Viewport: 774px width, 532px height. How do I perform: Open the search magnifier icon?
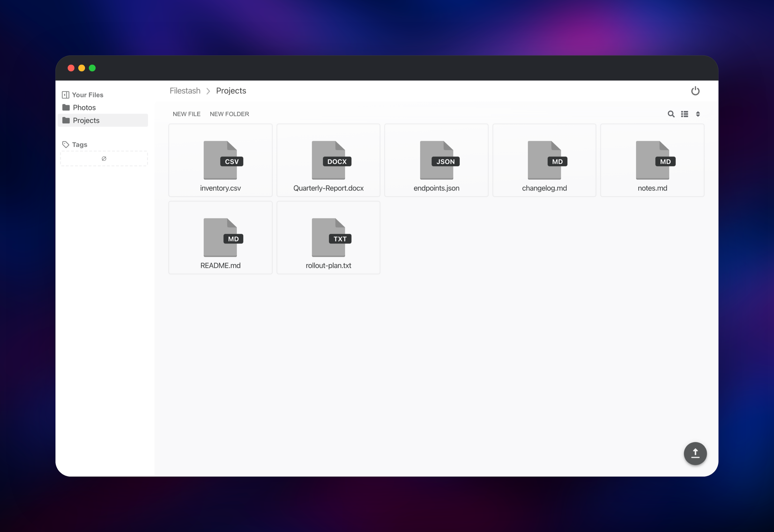coord(671,114)
